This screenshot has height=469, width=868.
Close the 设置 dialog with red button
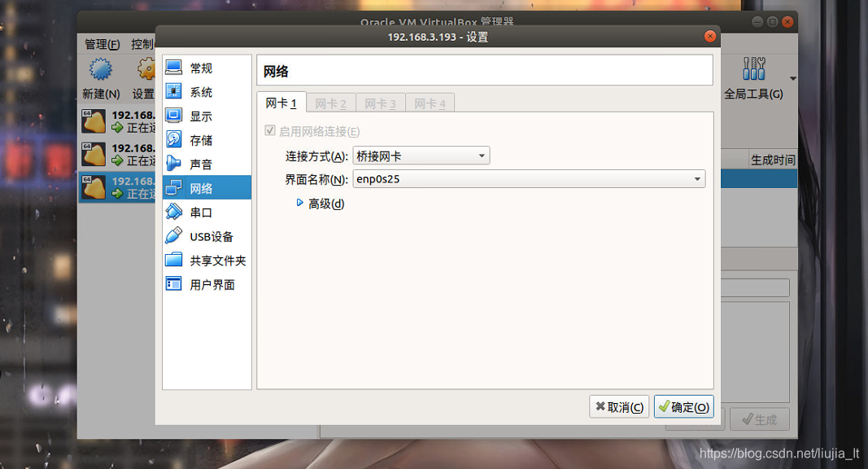(x=710, y=37)
